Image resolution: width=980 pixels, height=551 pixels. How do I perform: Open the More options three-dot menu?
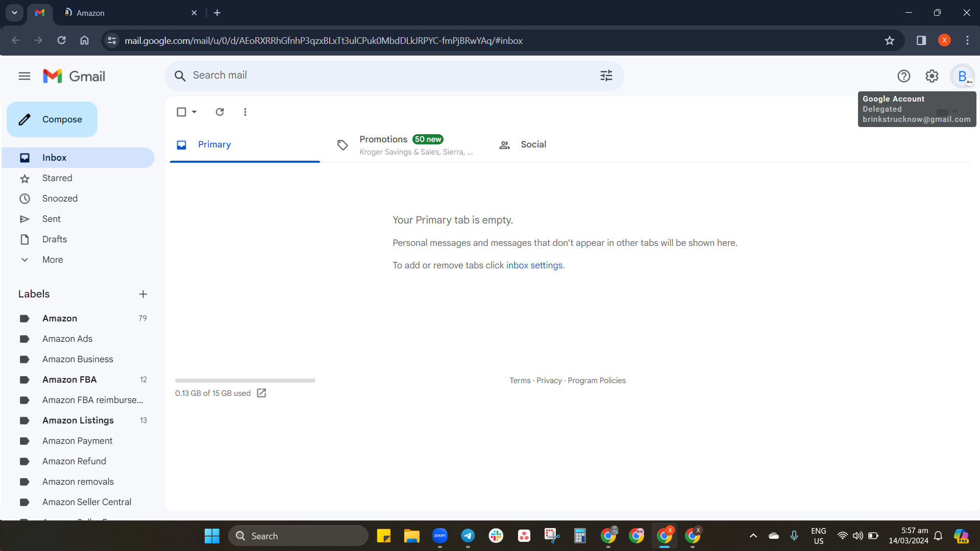[x=245, y=112]
